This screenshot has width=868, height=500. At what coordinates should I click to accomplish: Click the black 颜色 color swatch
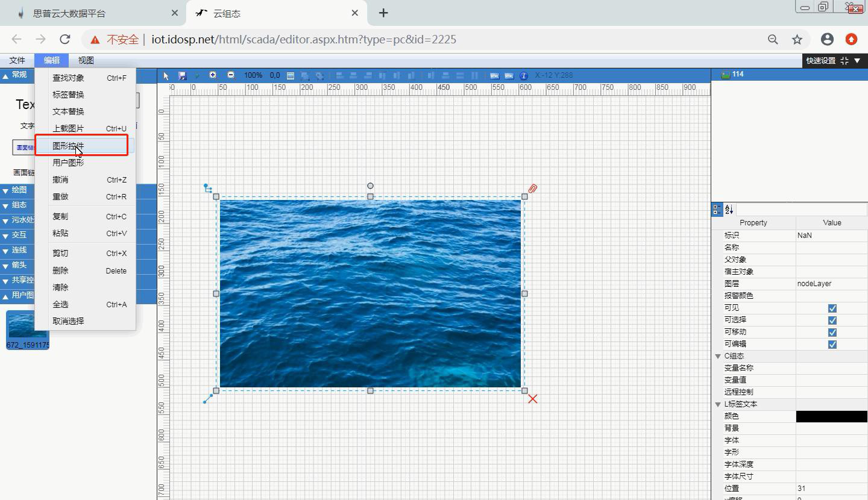[x=831, y=416]
